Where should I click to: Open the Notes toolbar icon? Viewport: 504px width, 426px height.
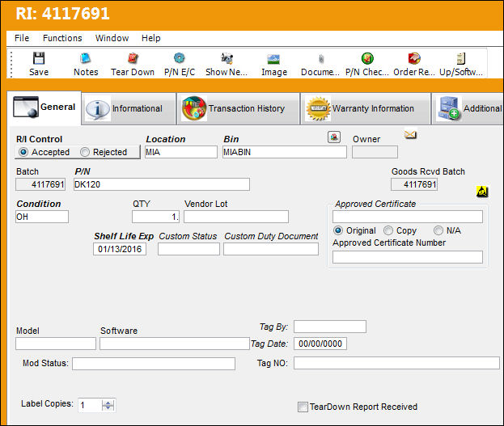(86, 58)
